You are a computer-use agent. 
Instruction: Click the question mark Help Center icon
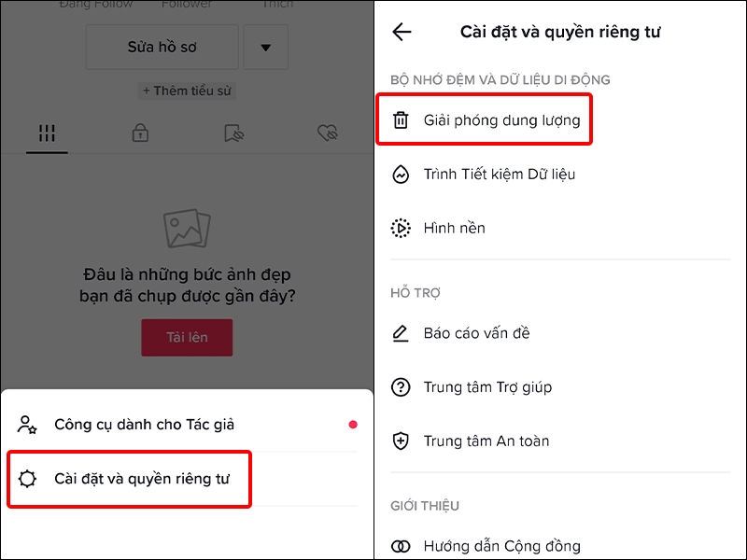coord(401,387)
